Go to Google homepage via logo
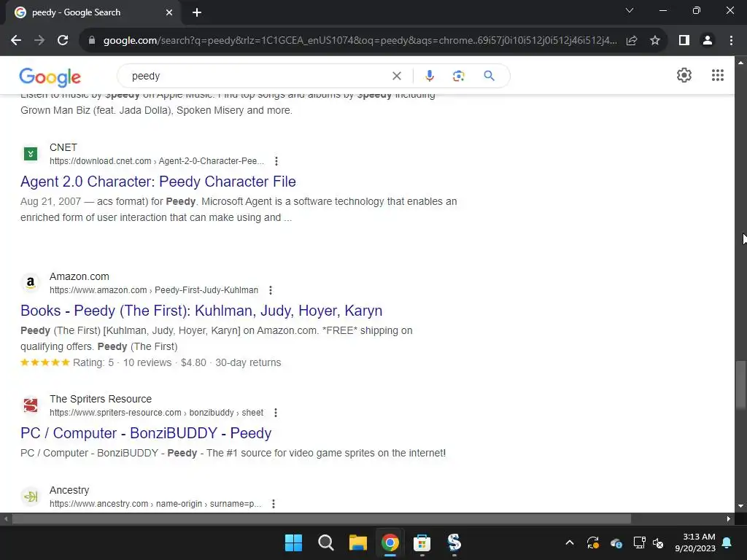 tap(50, 77)
